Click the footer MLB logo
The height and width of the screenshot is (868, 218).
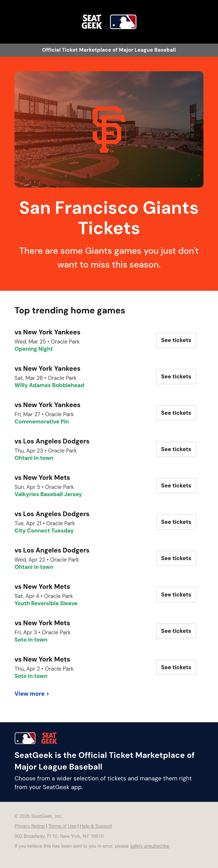coord(25,738)
